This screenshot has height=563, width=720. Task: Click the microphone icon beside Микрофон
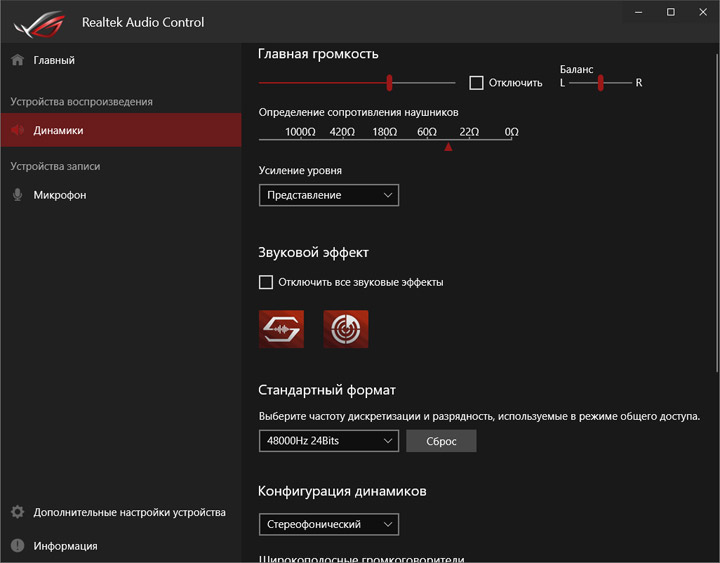pyautogui.click(x=17, y=195)
